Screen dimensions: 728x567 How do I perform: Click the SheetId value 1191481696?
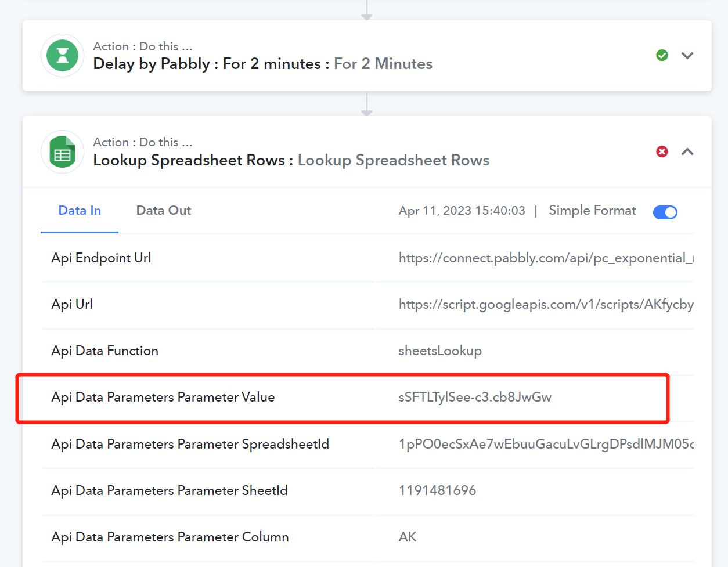(437, 490)
